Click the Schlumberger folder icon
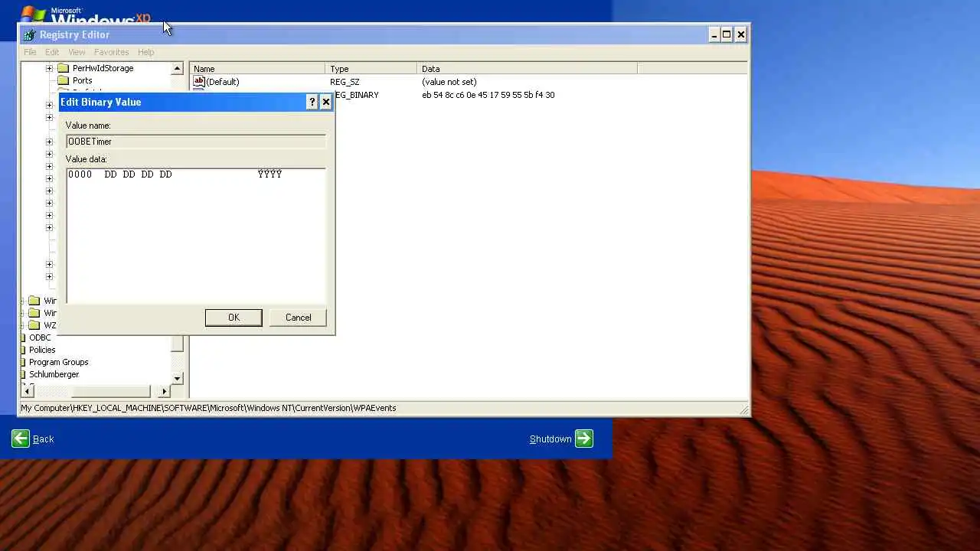980x551 pixels. tap(24, 374)
